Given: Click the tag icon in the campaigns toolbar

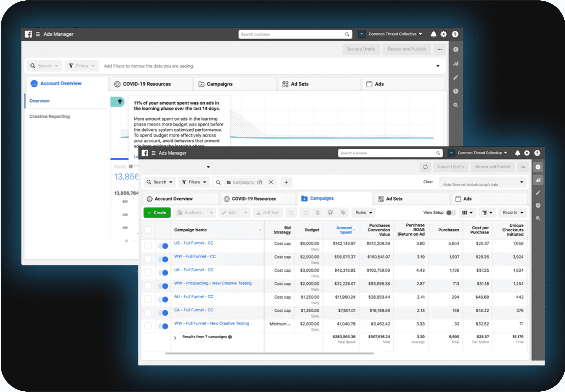Looking at the screenshot, I should pyautogui.click(x=343, y=213).
